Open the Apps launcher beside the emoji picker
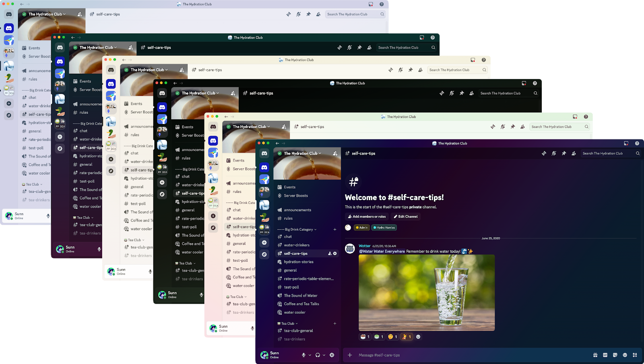The height and width of the screenshot is (364, 644). (x=635, y=355)
